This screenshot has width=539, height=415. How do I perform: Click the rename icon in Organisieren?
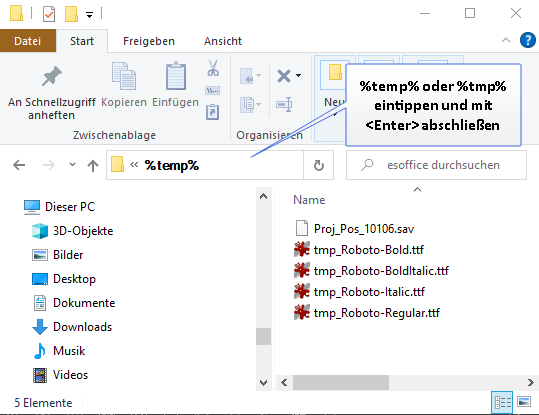(x=284, y=104)
